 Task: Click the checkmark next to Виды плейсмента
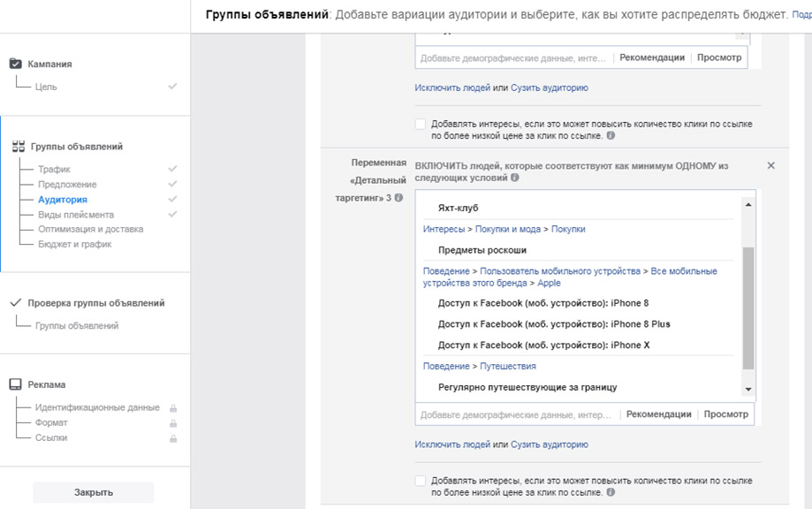tap(172, 214)
